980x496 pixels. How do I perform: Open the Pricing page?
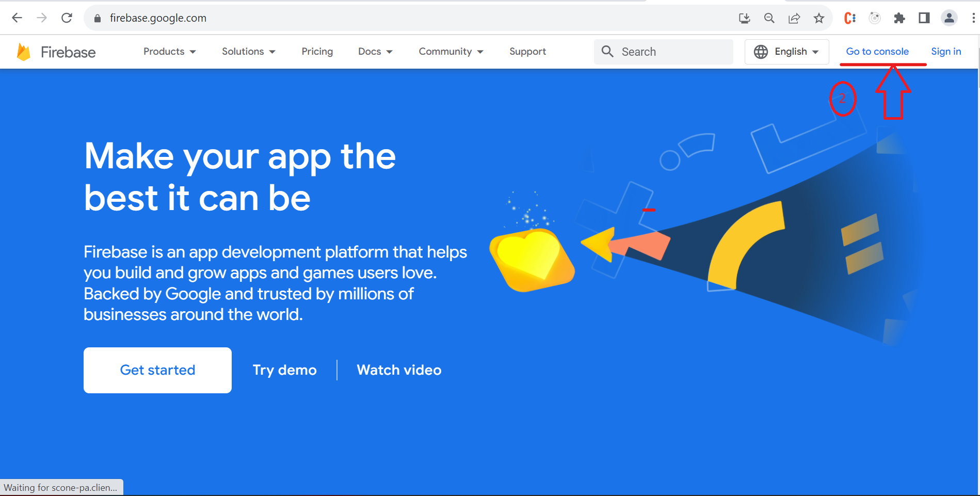point(317,52)
